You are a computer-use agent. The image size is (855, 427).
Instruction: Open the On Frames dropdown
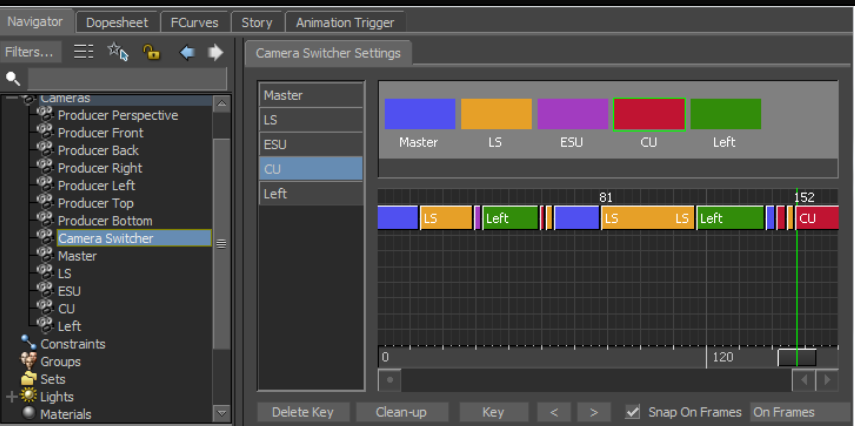click(800, 412)
